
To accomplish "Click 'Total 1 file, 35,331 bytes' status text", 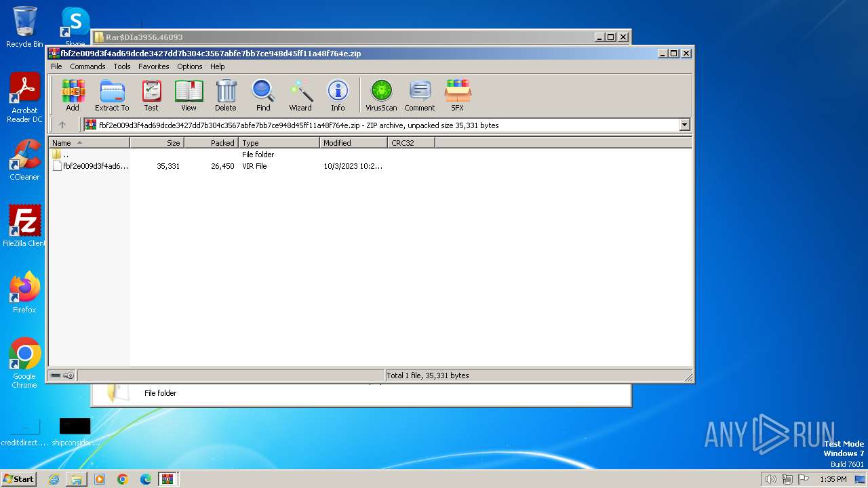I will pos(428,375).
